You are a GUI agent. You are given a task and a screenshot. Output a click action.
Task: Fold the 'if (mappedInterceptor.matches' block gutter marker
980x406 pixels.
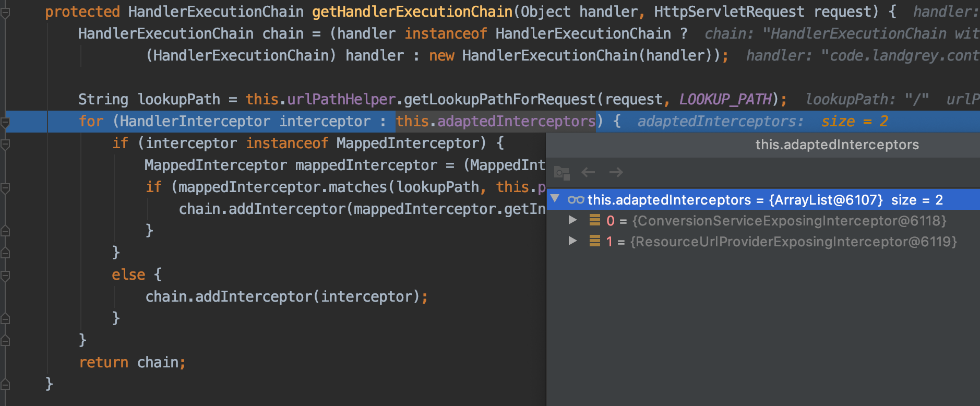(5, 188)
